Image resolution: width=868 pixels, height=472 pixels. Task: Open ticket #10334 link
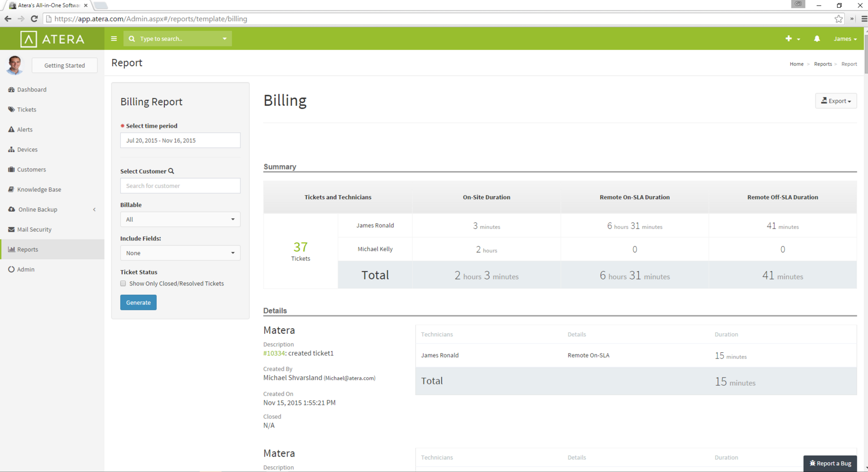pos(274,353)
